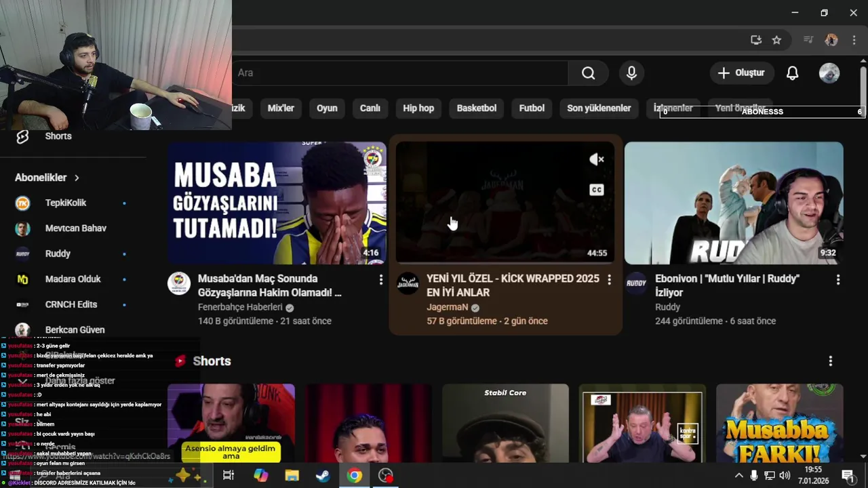Open Ruddy channel avatar under Ebonivon video
The height and width of the screenshot is (488, 868).
tap(636, 283)
